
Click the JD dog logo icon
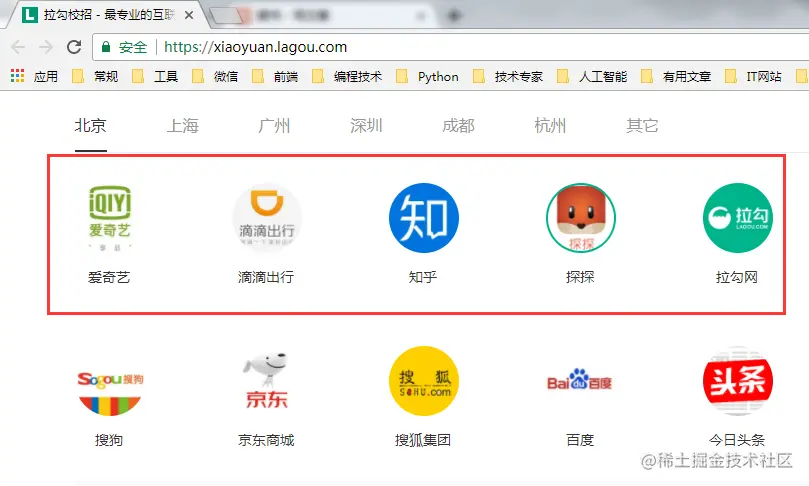[266, 381]
